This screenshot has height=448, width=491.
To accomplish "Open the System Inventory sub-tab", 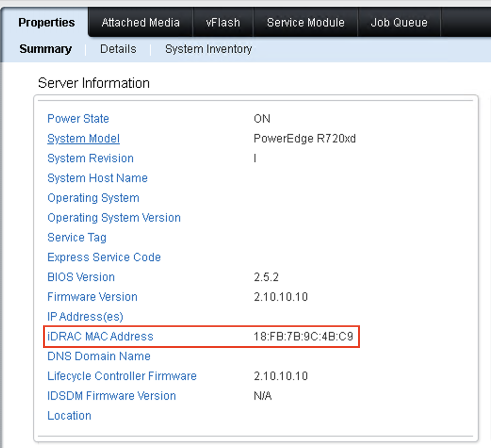I will click(208, 49).
